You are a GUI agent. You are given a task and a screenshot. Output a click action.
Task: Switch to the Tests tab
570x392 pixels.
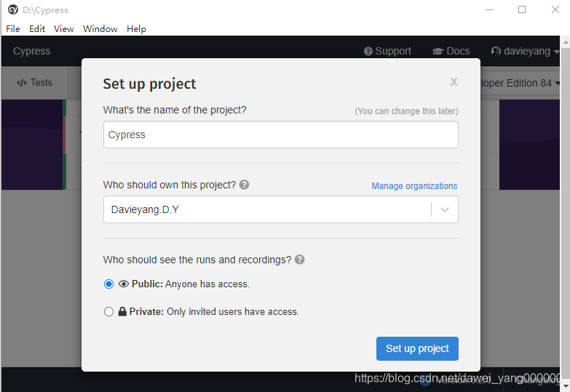click(34, 83)
